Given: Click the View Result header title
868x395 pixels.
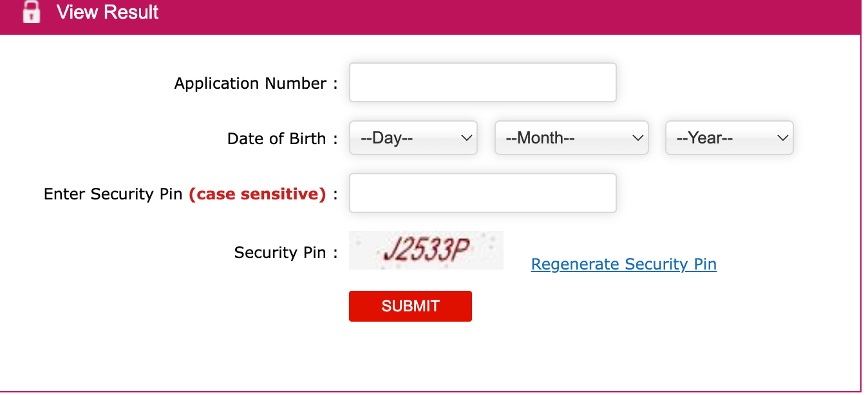Looking at the screenshot, I should click(108, 12).
